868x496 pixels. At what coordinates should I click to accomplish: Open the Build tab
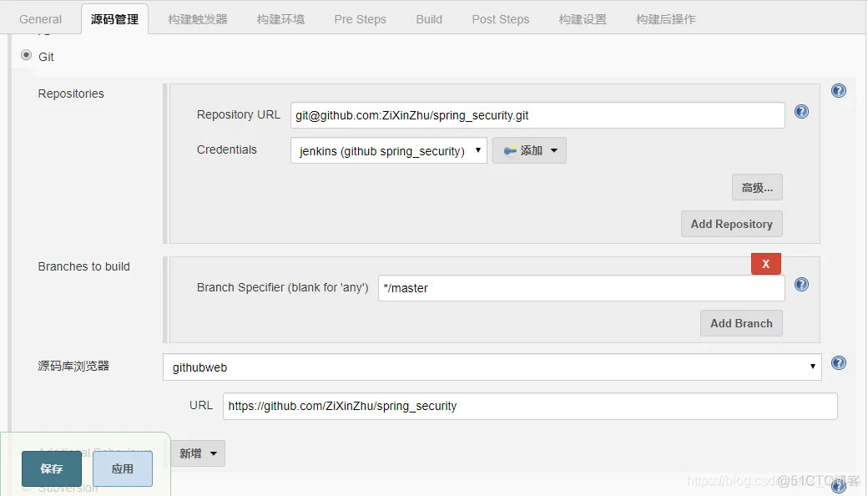429,19
